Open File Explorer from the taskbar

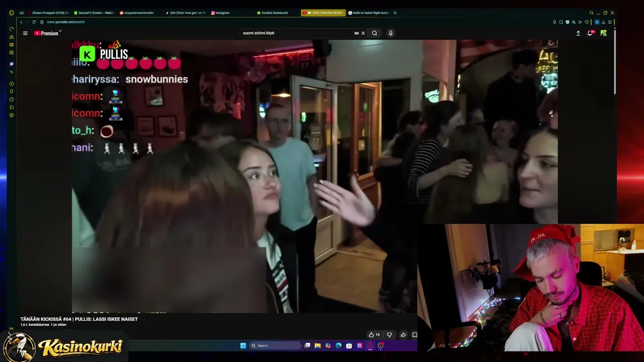tap(317, 346)
